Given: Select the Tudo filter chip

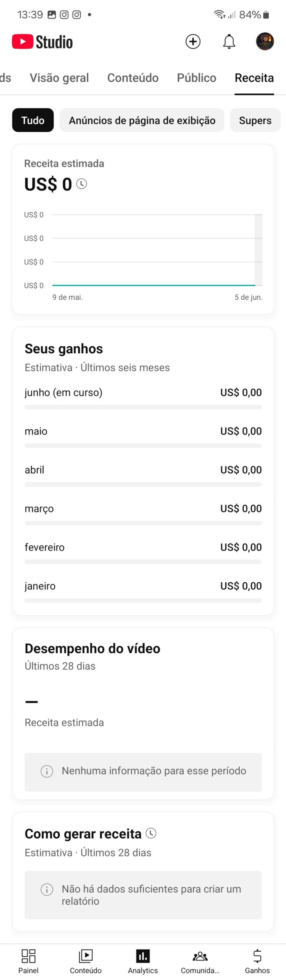Looking at the screenshot, I should [x=33, y=120].
